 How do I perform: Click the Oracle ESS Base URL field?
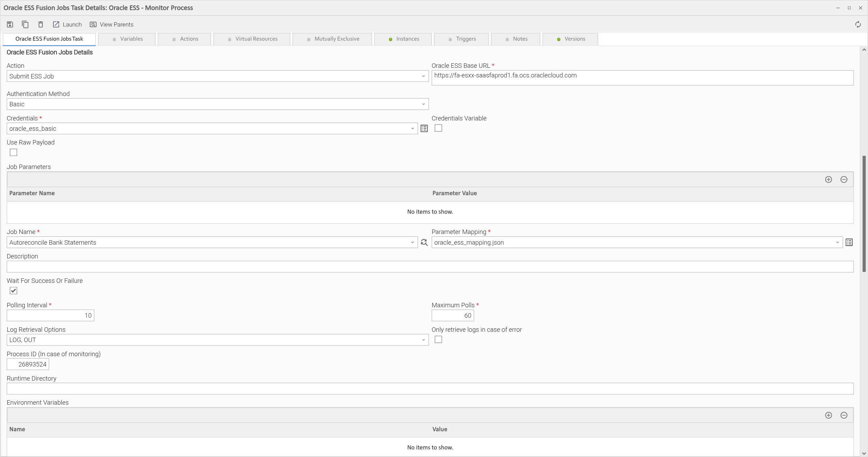[642, 78]
